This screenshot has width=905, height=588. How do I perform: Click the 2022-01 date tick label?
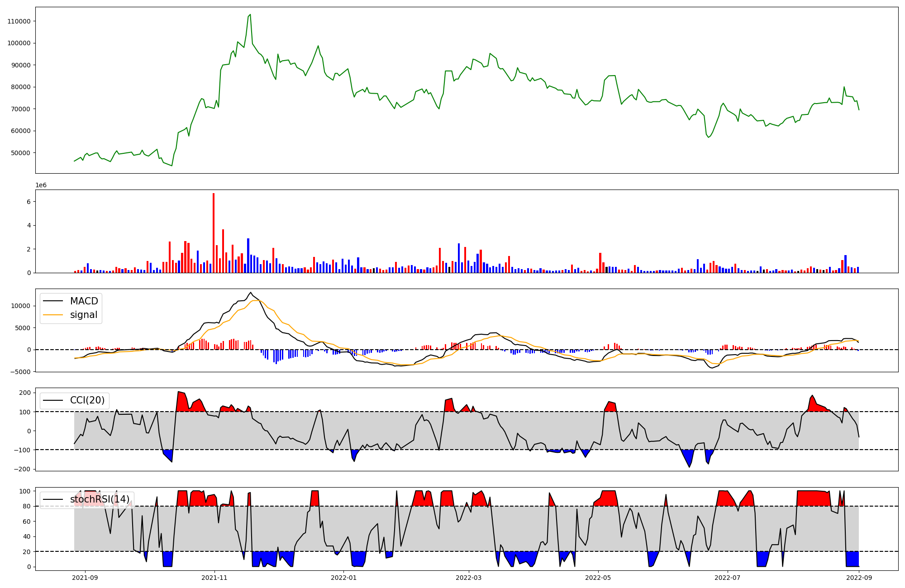click(344, 578)
